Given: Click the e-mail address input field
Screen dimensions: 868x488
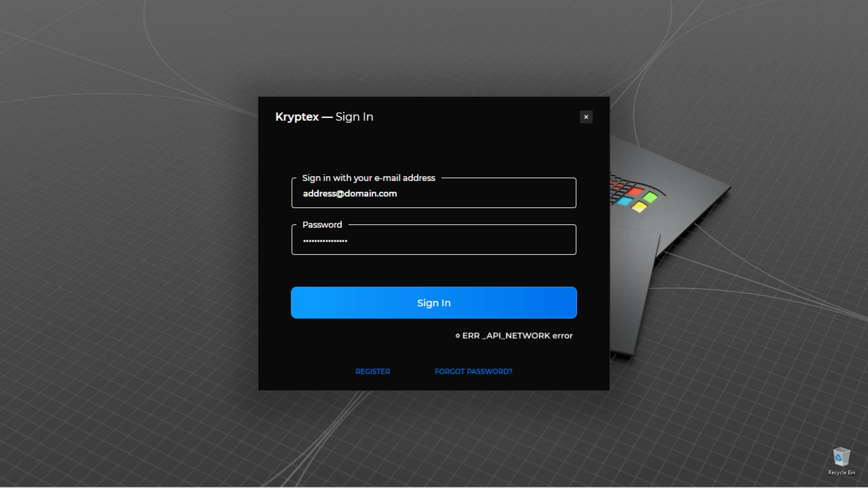Looking at the screenshot, I should 434,193.
